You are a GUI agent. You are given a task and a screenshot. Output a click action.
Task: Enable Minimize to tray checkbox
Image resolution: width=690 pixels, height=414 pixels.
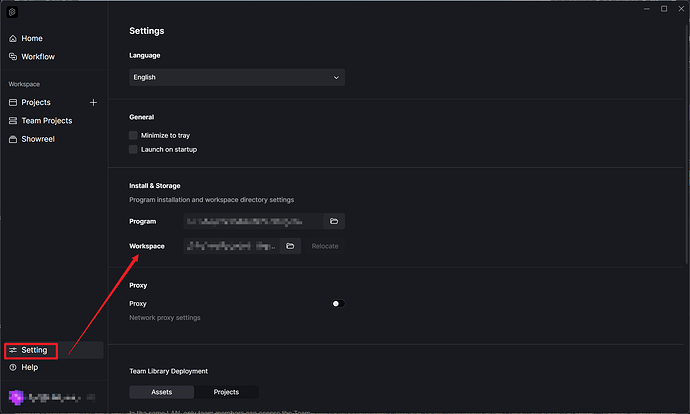pyautogui.click(x=133, y=134)
